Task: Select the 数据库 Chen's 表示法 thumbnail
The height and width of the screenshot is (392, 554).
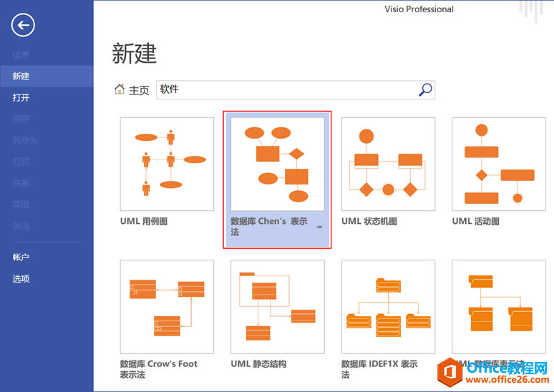Action: click(x=277, y=165)
